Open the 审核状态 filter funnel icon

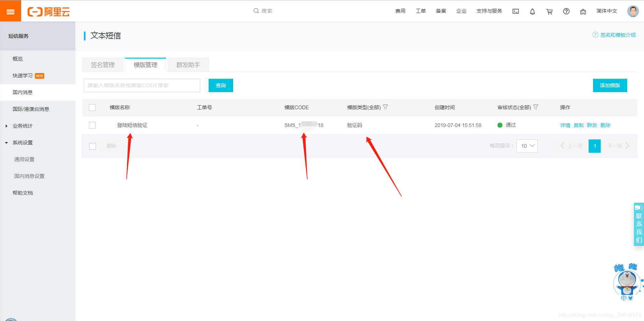click(x=536, y=107)
